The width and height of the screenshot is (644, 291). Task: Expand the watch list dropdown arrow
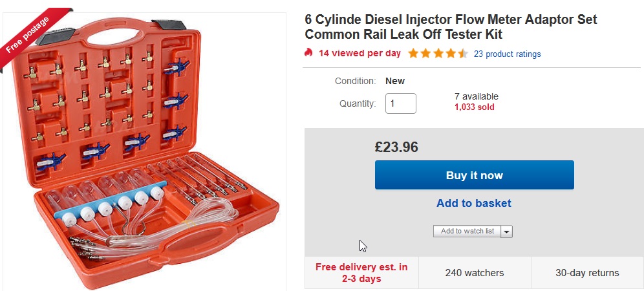click(x=507, y=232)
